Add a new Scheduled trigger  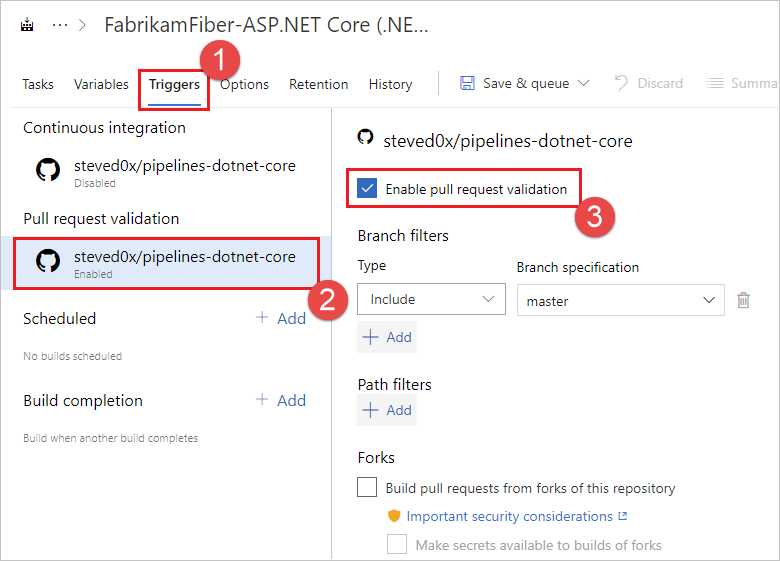tap(281, 318)
